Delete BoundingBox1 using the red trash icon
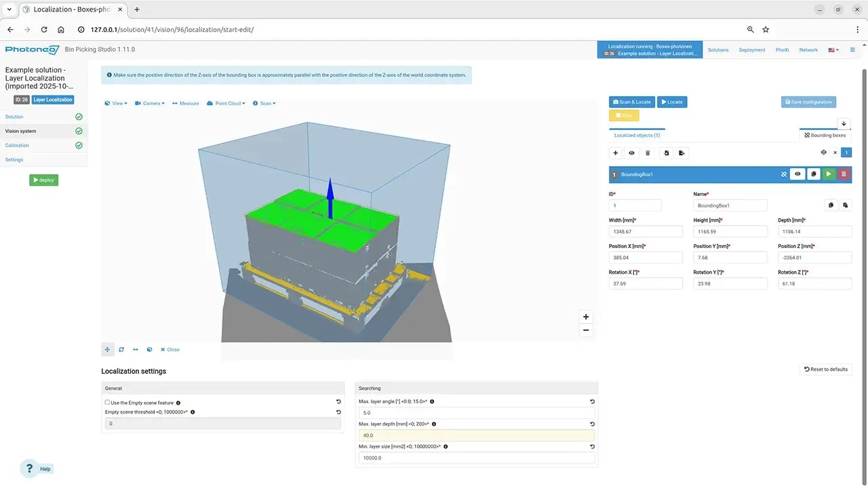The height and width of the screenshot is (488, 868). coord(844,174)
